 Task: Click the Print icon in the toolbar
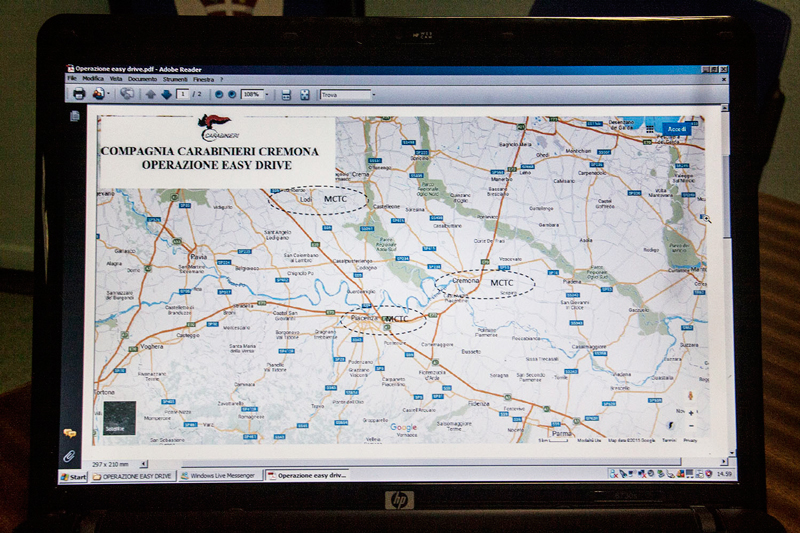click(79, 93)
